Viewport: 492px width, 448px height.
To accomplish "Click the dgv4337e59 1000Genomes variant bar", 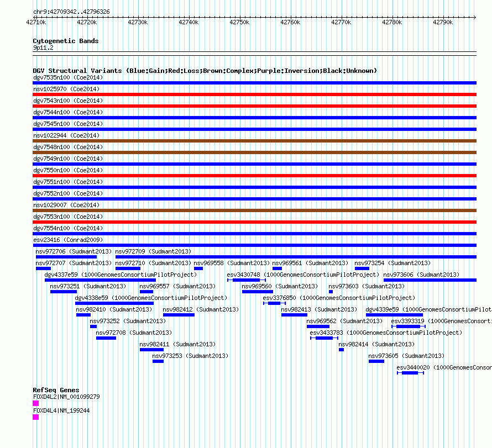I will click(x=101, y=280).
